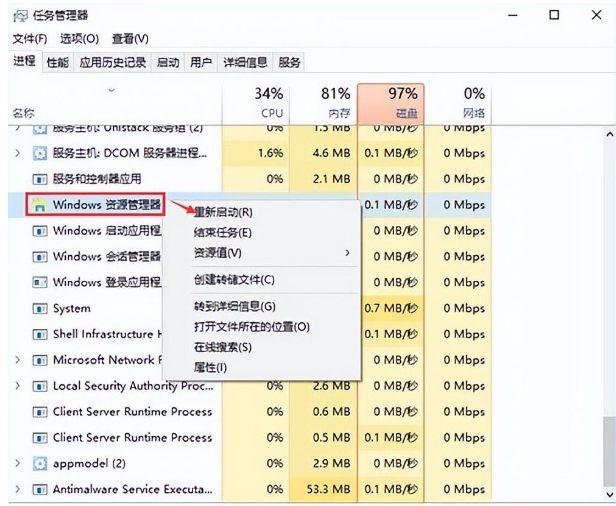The image size is (616, 506).
Task: Open 属性(I) from the context menu
Action: click(x=210, y=368)
